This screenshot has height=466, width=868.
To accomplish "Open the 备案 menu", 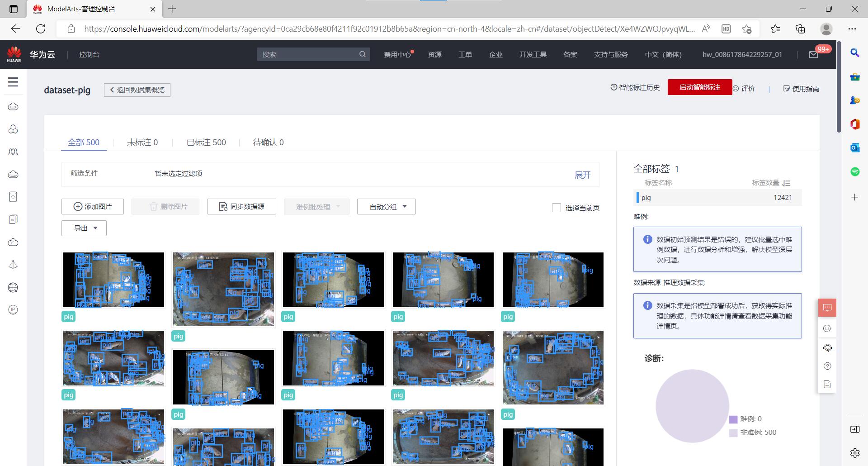I will click(x=570, y=54).
